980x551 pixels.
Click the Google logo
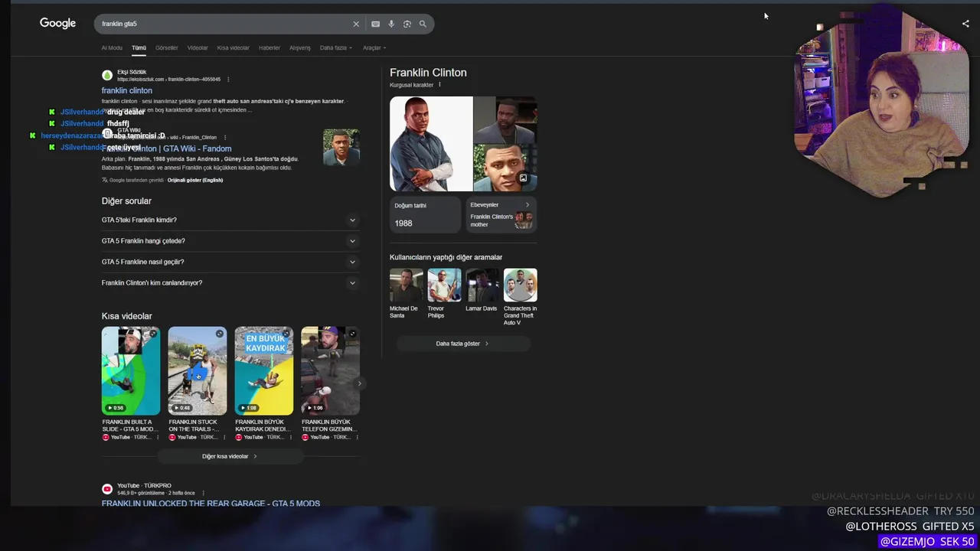pos(57,24)
